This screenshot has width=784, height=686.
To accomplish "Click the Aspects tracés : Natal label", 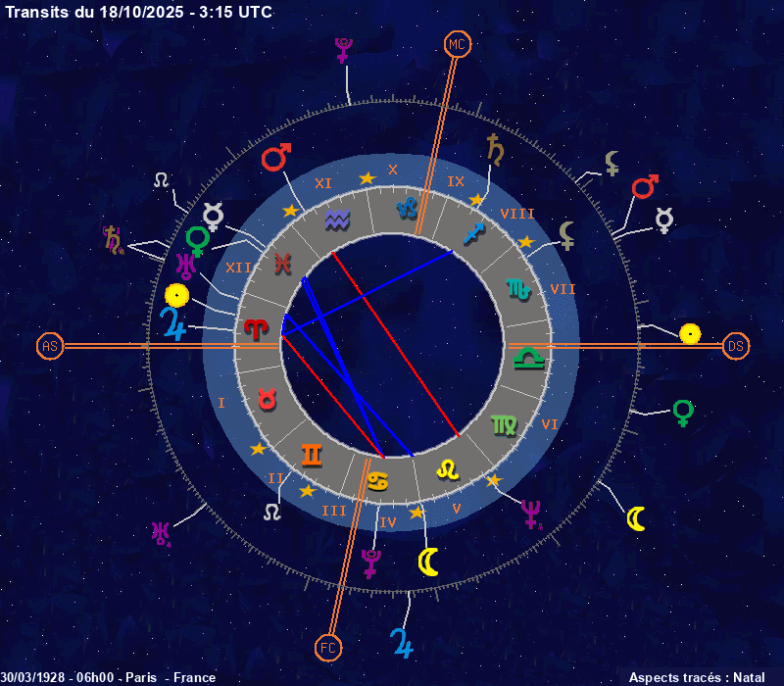I will [696, 677].
